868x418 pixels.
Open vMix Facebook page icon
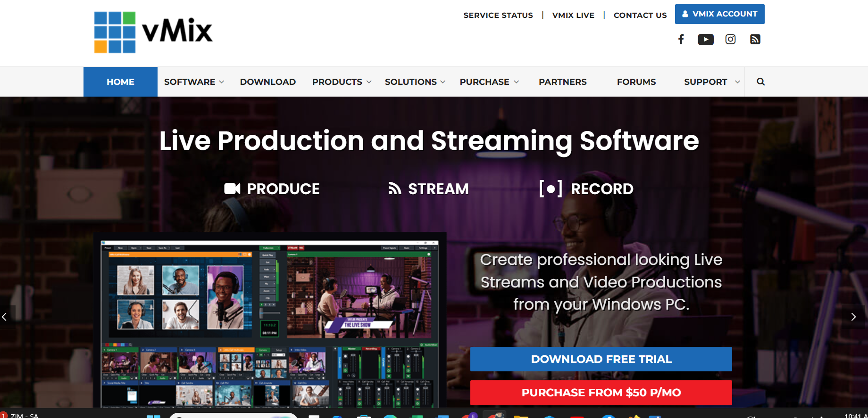coord(681,39)
